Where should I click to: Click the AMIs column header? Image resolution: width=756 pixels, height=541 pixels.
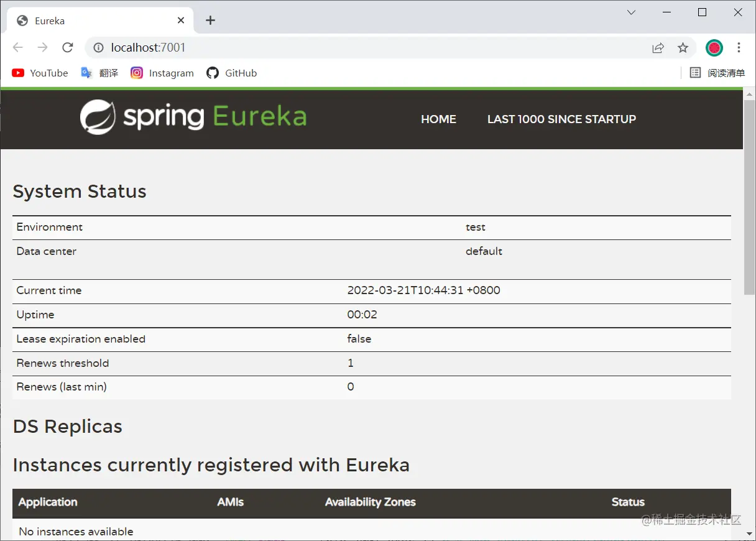click(231, 502)
